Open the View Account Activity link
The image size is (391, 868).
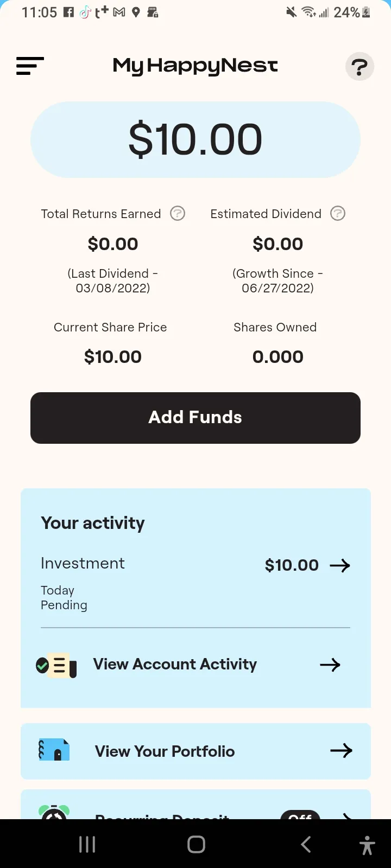(x=175, y=665)
